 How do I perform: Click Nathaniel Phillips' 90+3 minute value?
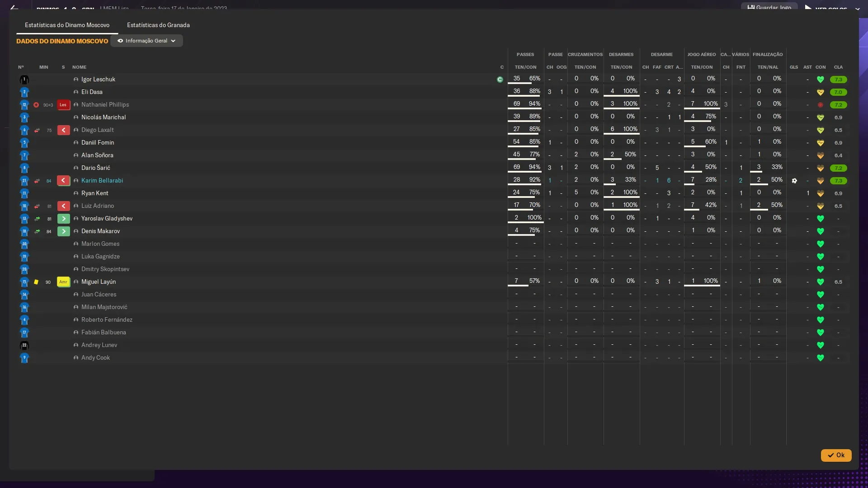pos(48,105)
